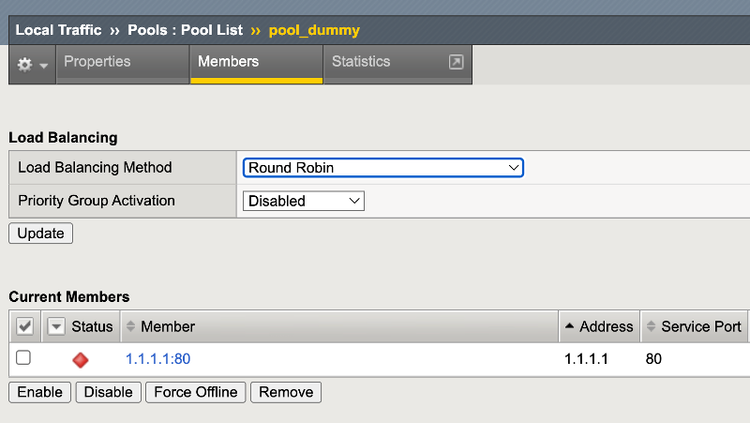Click the Remove button

[286, 392]
